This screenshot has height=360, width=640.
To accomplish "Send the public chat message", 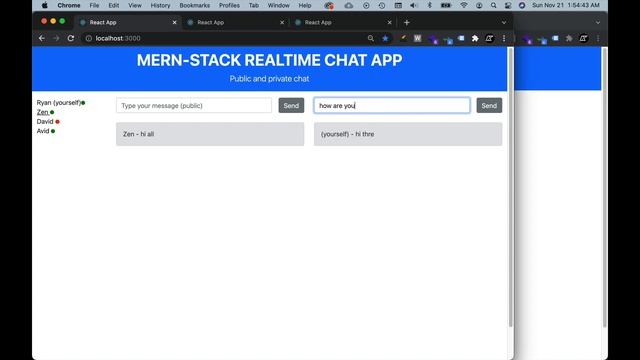I will coord(291,105).
